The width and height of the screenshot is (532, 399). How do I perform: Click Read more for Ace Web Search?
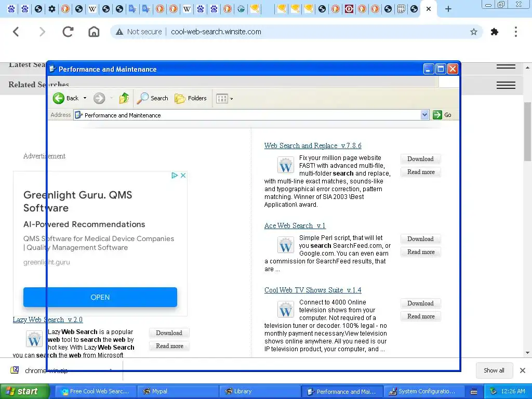tap(420, 252)
